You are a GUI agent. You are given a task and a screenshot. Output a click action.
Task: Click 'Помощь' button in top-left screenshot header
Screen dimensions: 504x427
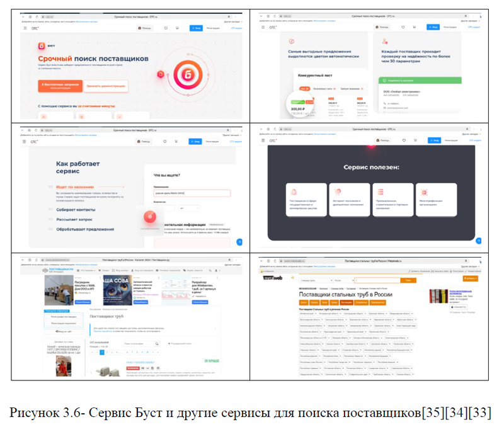144,28
